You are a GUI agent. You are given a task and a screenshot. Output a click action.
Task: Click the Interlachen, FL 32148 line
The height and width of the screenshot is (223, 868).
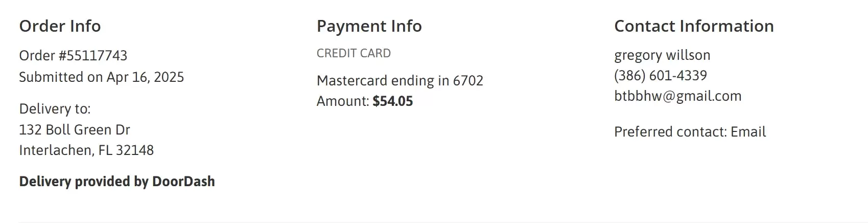86,150
